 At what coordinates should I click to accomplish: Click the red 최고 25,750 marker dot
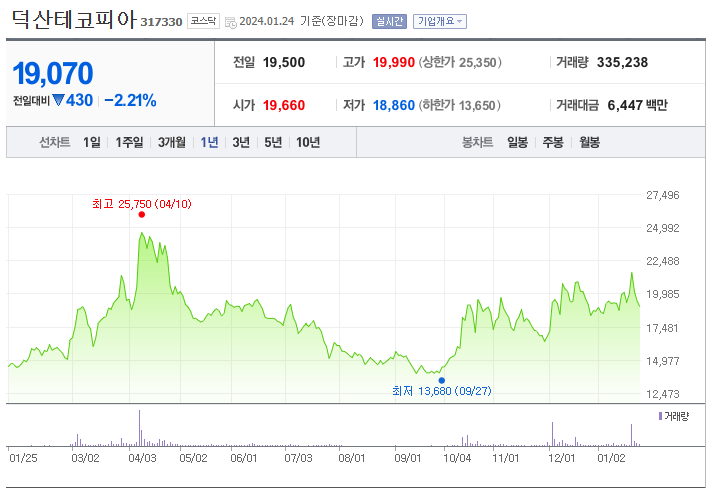[141, 215]
